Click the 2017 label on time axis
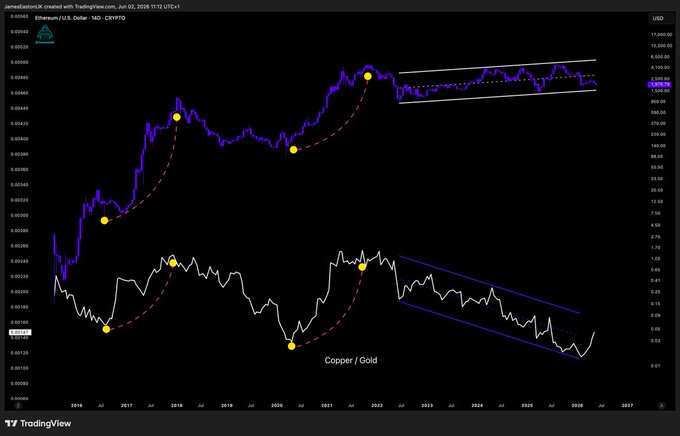This screenshot has width=680, height=436. click(126, 406)
